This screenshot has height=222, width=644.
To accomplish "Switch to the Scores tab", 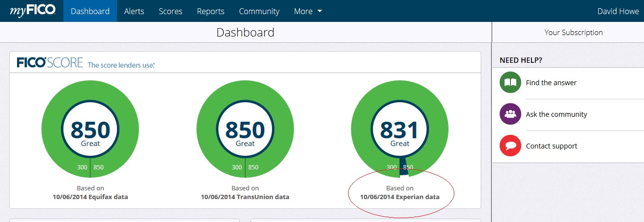I will tap(170, 11).
